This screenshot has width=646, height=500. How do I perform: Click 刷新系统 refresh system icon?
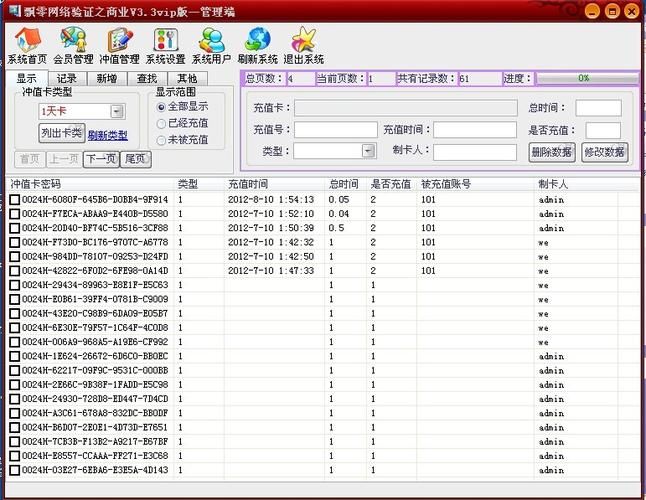click(257, 45)
